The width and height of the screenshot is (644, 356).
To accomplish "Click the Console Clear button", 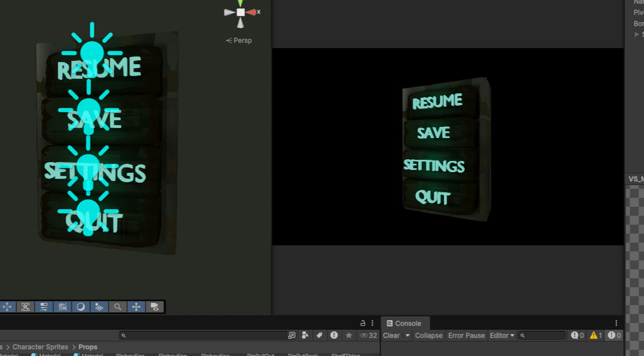I will point(392,335).
